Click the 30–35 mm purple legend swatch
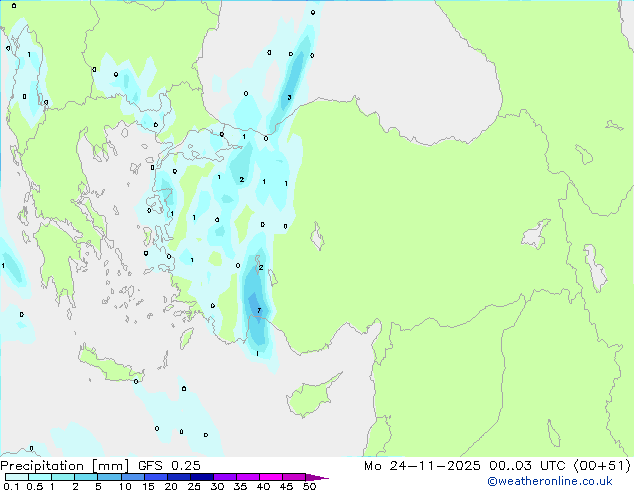Screen dimensions: 634x490 pyautogui.click(x=224, y=477)
